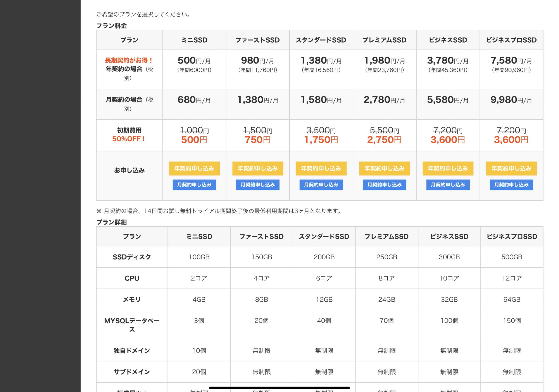Click 月契約申し込み button for プレミアムSSD

385,185
